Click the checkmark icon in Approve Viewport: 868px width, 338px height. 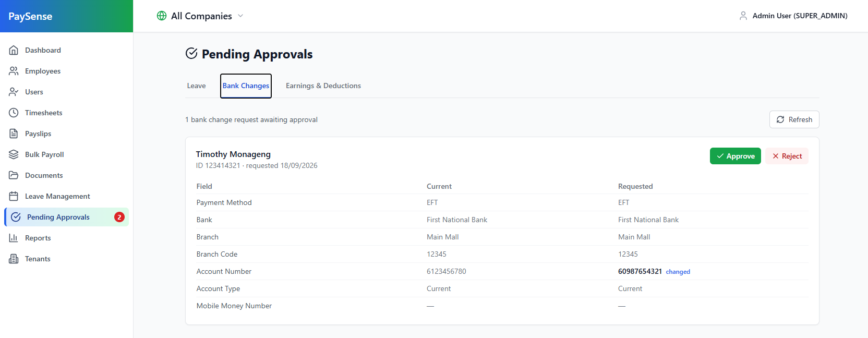click(x=720, y=156)
